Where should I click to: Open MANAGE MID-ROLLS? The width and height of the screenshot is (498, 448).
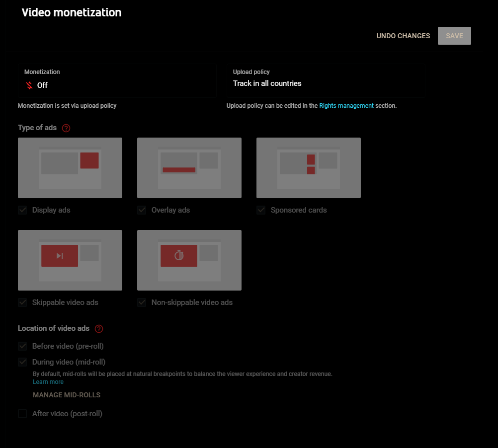(67, 395)
